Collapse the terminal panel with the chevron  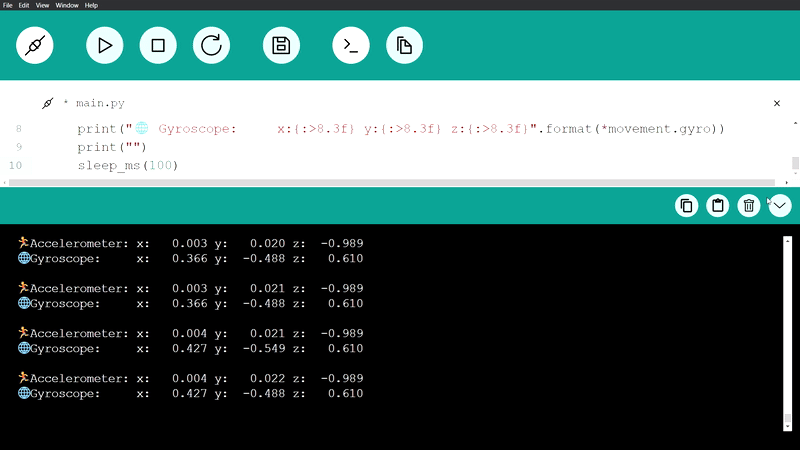(x=779, y=206)
